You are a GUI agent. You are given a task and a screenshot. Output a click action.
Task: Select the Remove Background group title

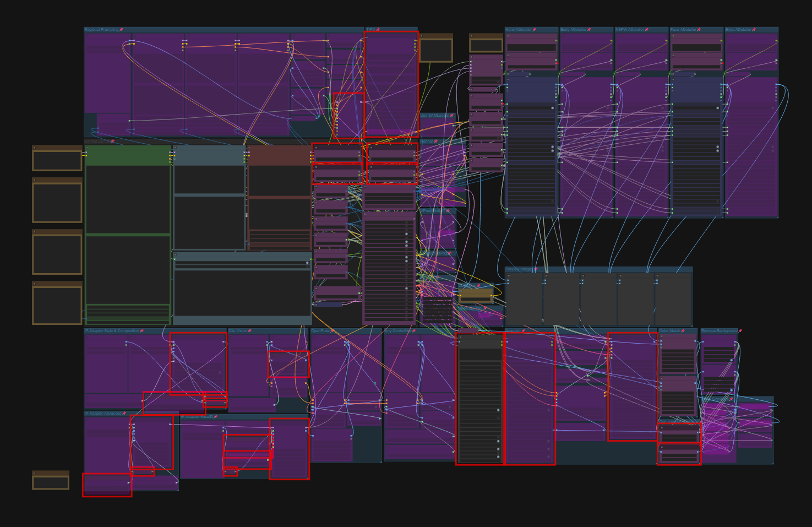pos(720,331)
